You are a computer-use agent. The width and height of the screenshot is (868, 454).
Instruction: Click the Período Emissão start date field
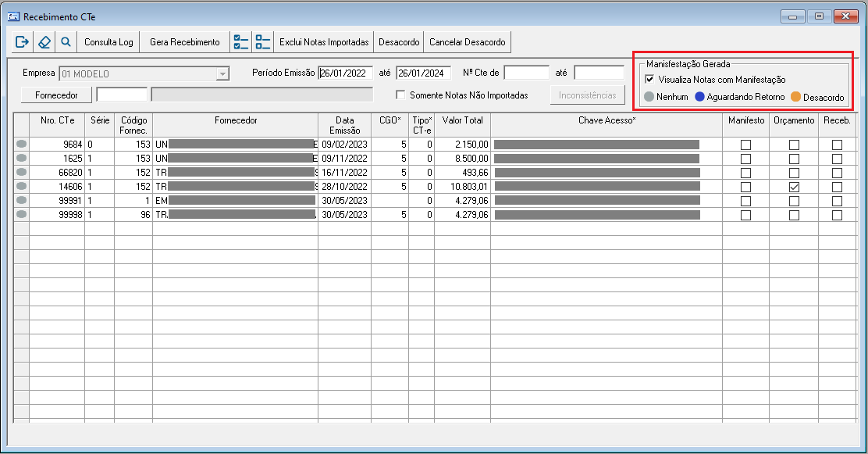[346, 73]
